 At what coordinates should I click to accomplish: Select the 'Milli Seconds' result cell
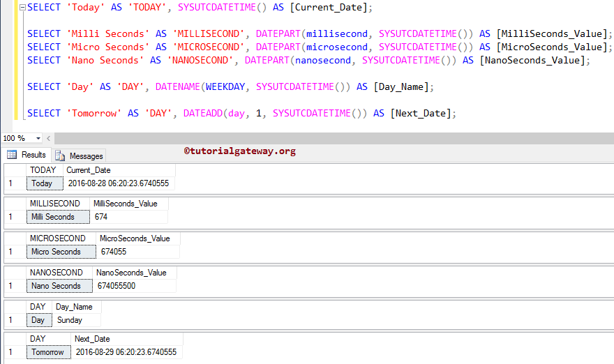(58, 217)
